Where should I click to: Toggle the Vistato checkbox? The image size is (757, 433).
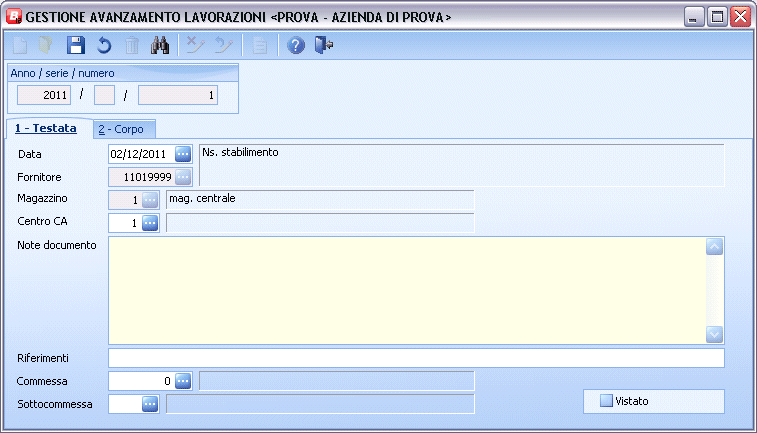click(606, 401)
